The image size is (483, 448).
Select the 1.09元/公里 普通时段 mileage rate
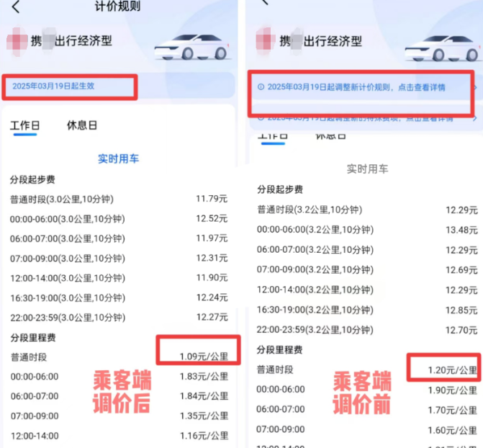pyautogui.click(x=204, y=357)
